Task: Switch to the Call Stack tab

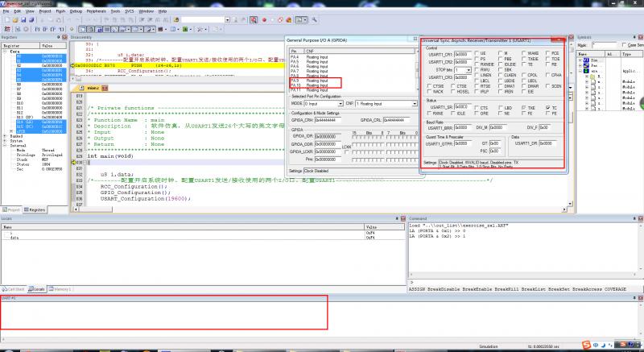Action: pyautogui.click(x=14, y=288)
